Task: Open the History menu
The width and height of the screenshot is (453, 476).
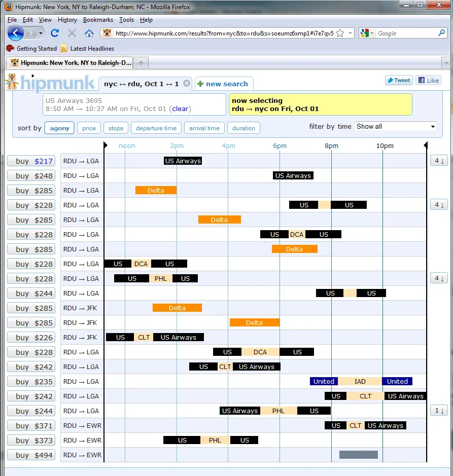Action: pyautogui.click(x=67, y=20)
